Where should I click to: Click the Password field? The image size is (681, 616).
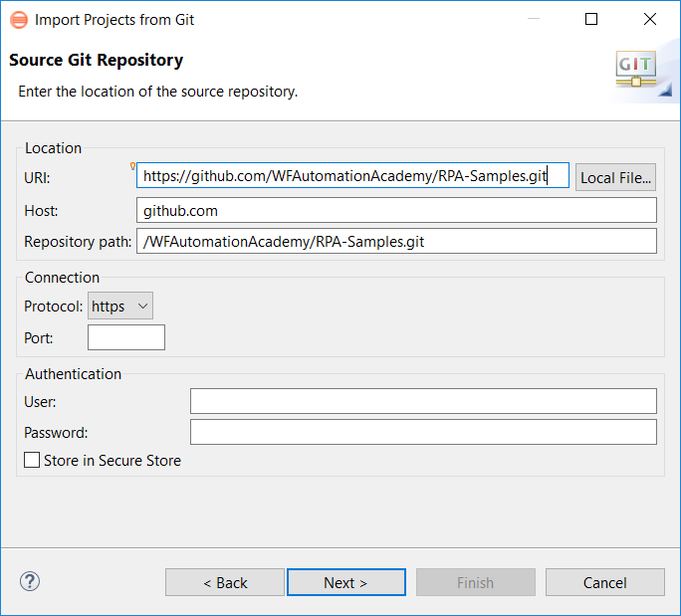423,432
